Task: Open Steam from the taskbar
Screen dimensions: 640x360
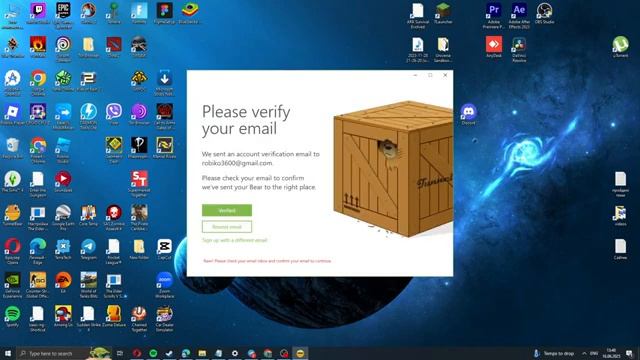Action: click(x=169, y=353)
